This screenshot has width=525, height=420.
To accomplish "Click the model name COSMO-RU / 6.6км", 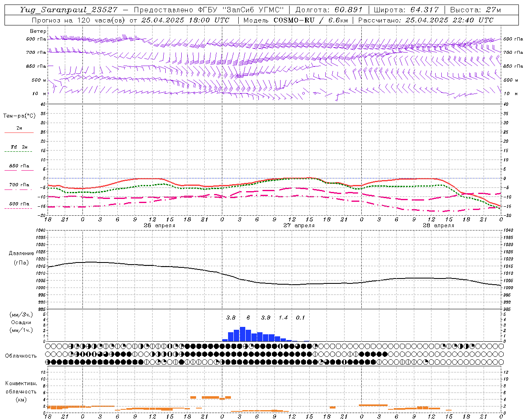I will click(x=310, y=20).
